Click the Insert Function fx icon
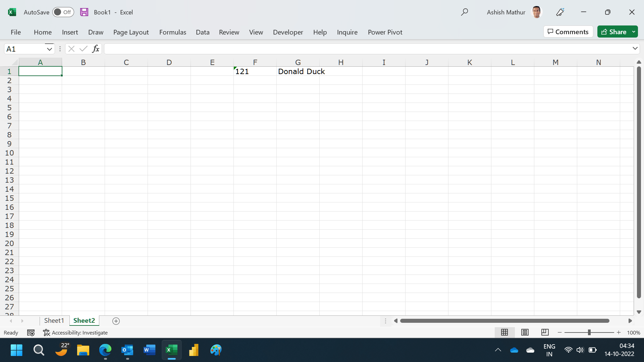This screenshot has width=644, height=362. tap(96, 49)
